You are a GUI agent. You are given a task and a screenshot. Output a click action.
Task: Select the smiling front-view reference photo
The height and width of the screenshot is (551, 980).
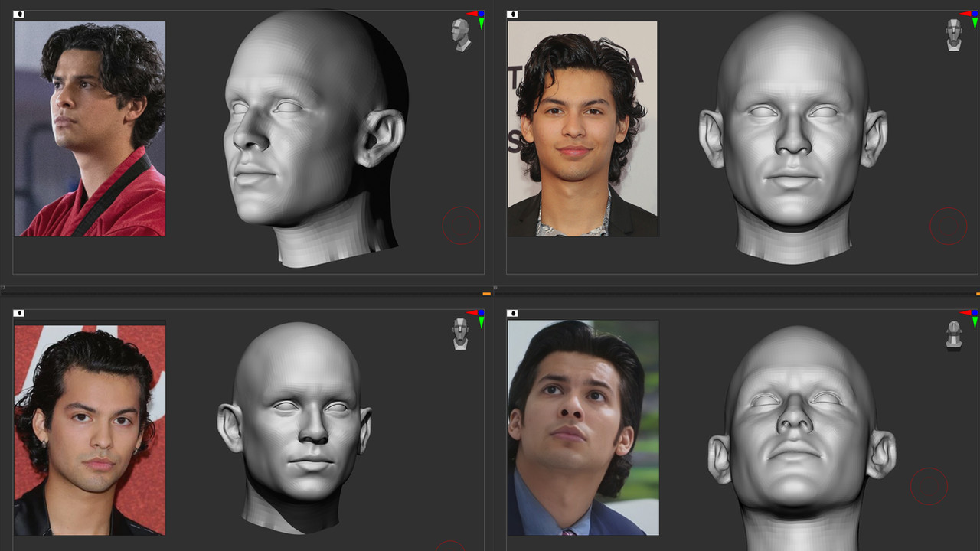coord(583,129)
